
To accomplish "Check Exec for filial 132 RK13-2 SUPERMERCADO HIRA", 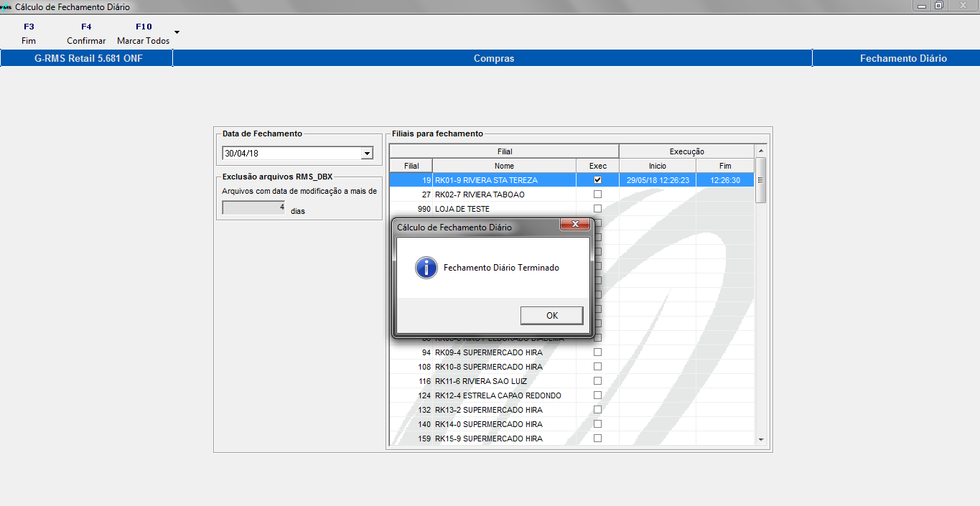I will click(x=597, y=410).
